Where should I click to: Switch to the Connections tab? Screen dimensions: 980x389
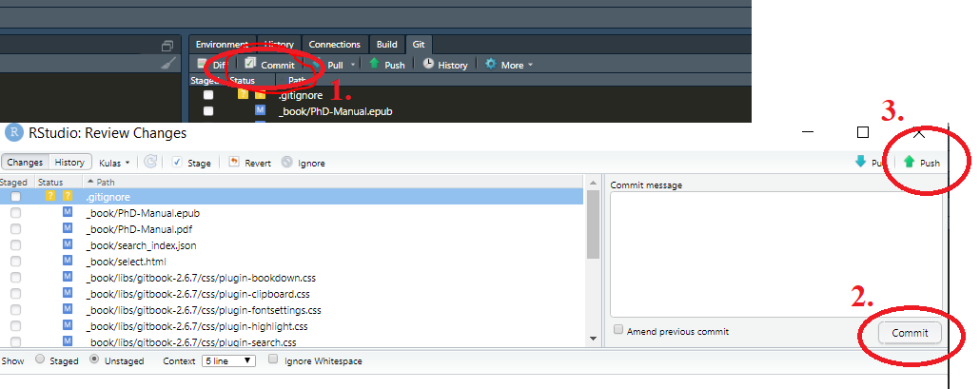point(335,44)
